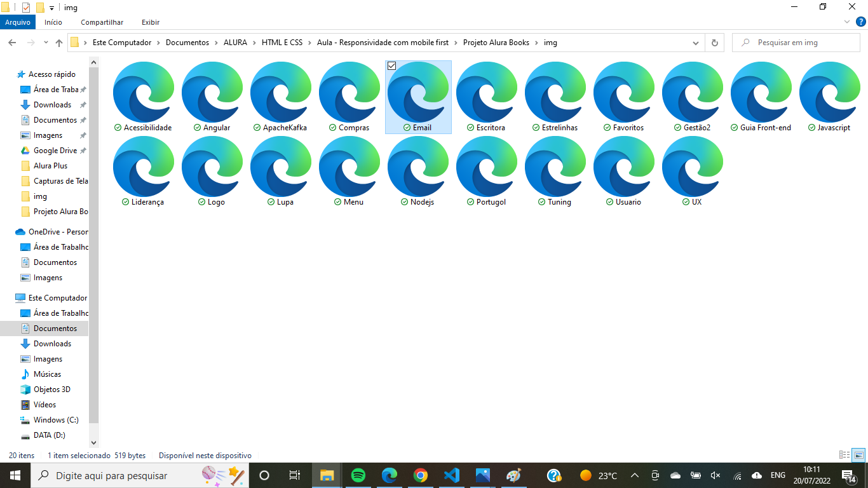Click the Pesquisar em img search field
This screenshot has height=488, width=868.
[796, 43]
